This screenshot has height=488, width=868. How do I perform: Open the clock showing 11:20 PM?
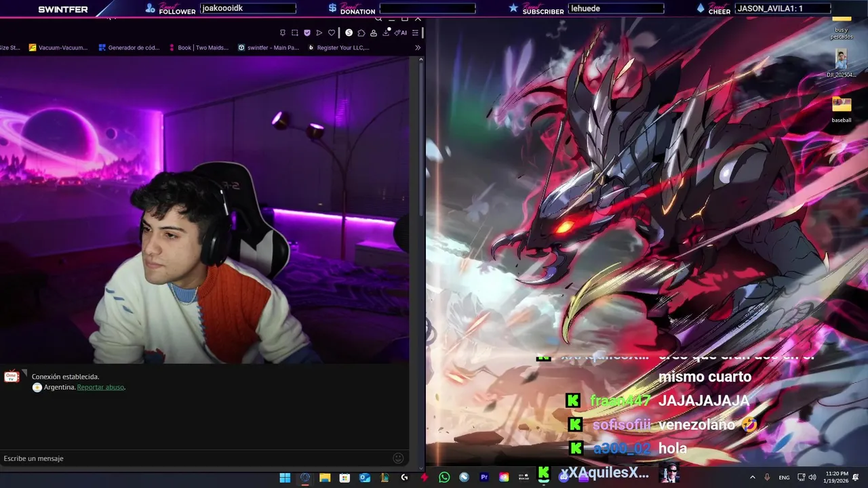point(837,477)
